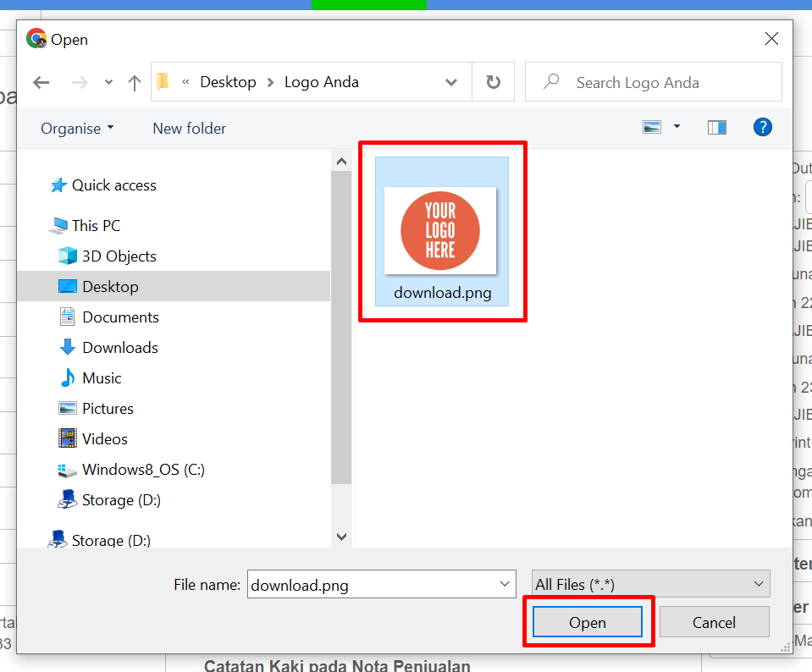The height and width of the screenshot is (672, 812).
Task: Open 3D Objects in the navigation pane
Action: coord(119,256)
